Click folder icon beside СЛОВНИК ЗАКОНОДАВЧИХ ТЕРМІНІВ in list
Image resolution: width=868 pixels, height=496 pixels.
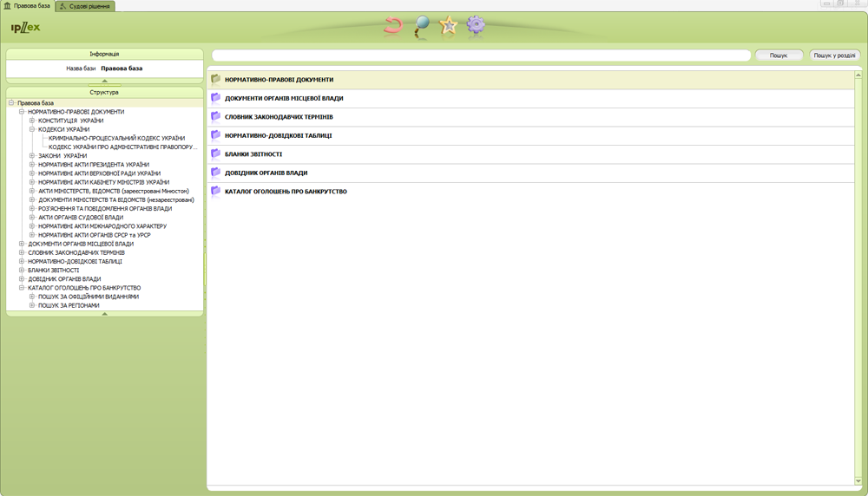pos(216,117)
